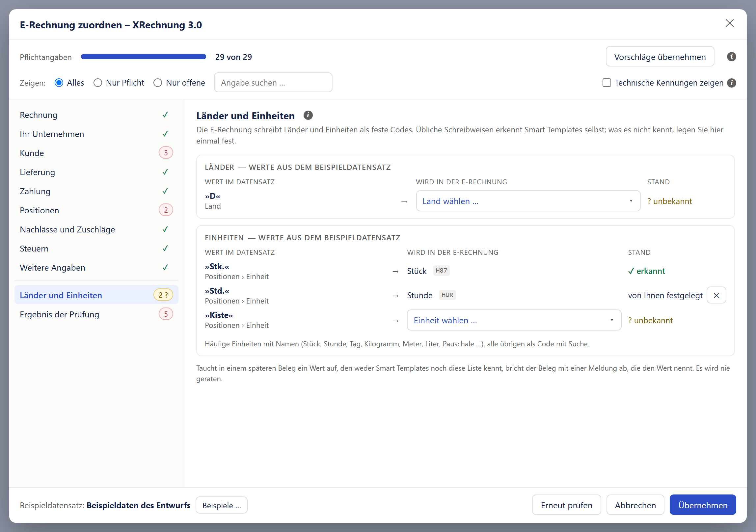Viewport: 756px width, 532px height.
Task: Open Nachlässe und Zuschläge section
Action: point(96,229)
